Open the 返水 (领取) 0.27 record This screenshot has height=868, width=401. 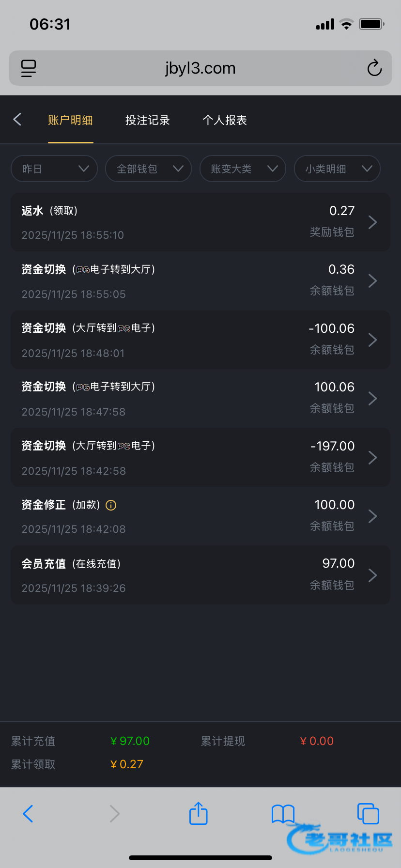point(200,222)
